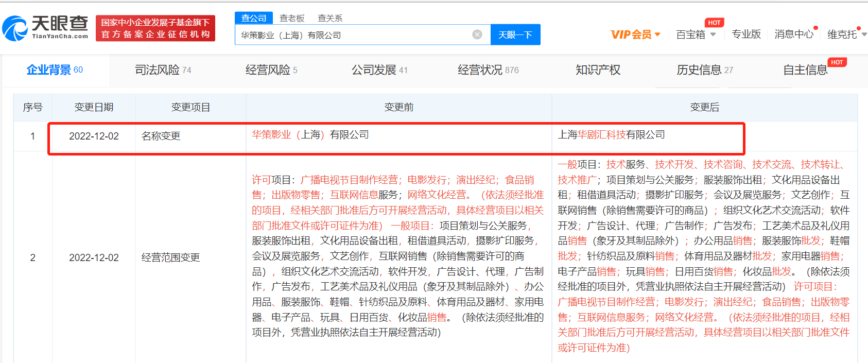Open the TianYanCha logo homepage
The height and width of the screenshot is (363, 868).
point(45,28)
